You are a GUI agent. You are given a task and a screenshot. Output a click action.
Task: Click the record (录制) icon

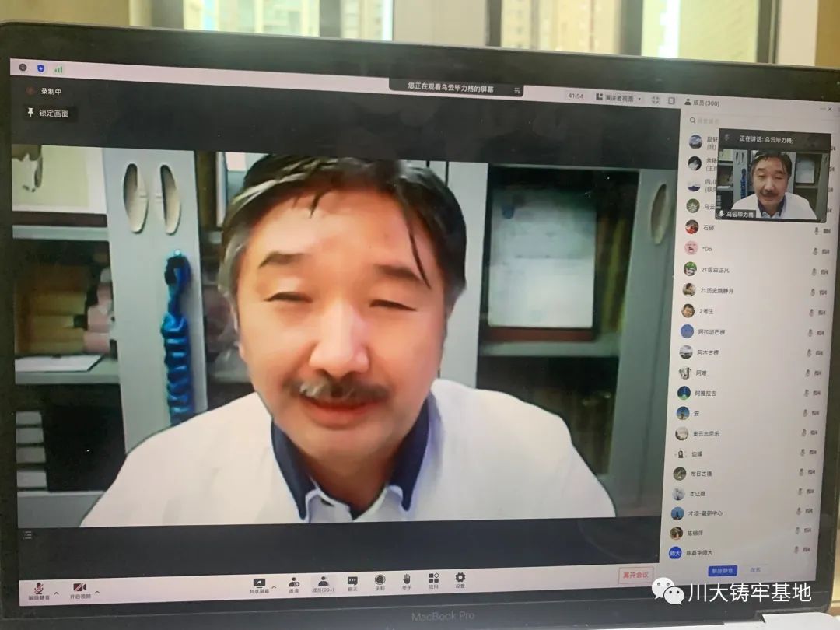pyautogui.click(x=380, y=583)
